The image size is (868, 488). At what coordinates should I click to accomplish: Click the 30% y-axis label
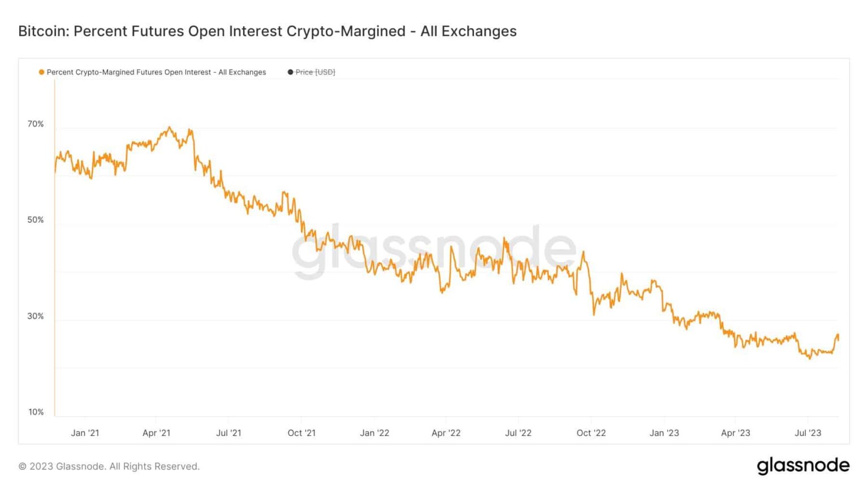[36, 316]
